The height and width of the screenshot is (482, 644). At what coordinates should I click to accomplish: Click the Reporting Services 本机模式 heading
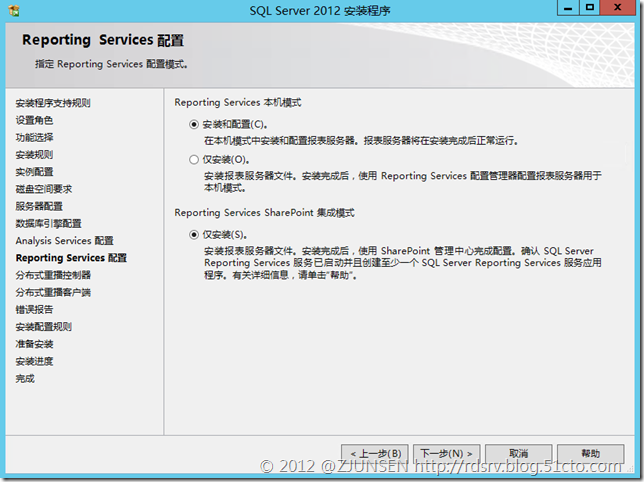[238, 102]
